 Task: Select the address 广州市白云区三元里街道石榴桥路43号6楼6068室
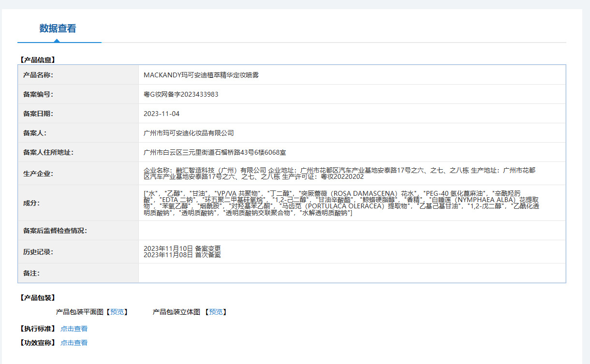coord(215,152)
